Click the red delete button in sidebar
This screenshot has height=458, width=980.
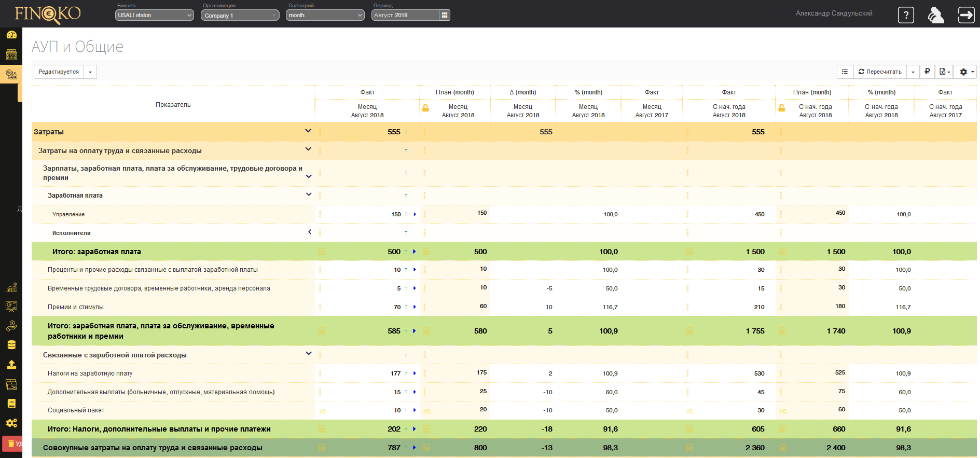tap(12, 443)
